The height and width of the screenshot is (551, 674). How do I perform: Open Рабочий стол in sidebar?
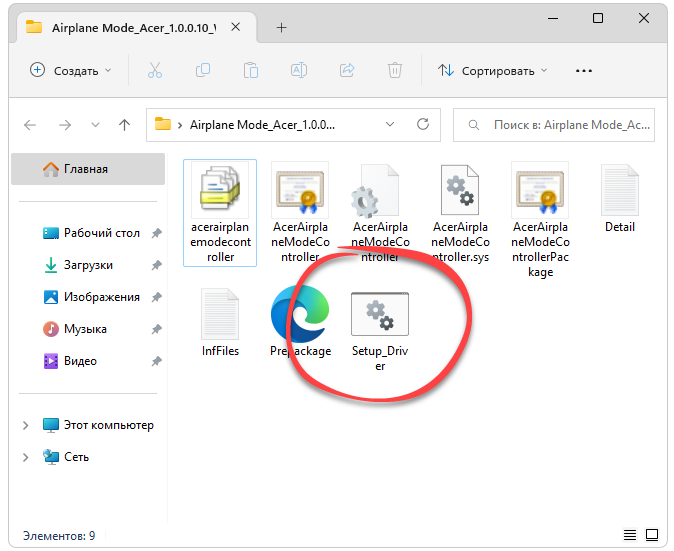pos(101,233)
